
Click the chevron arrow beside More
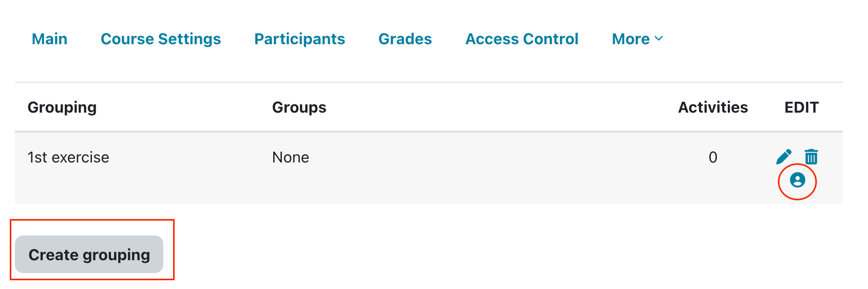[x=659, y=39]
